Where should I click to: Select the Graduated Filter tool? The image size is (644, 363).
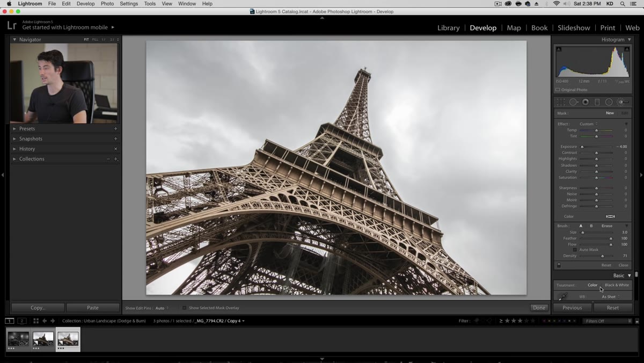tap(597, 102)
